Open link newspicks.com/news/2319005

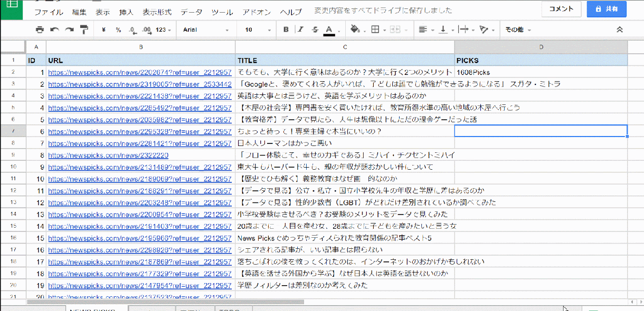(140, 84)
